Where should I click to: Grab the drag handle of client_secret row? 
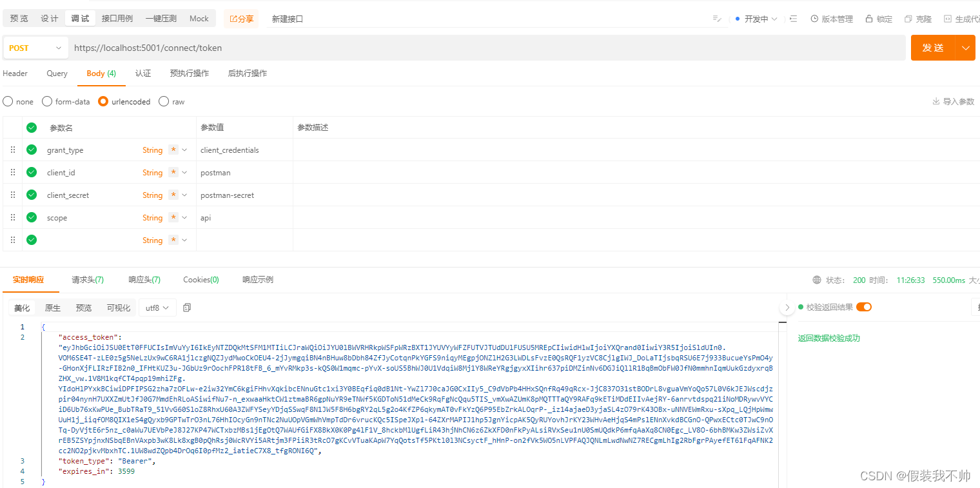coord(13,195)
